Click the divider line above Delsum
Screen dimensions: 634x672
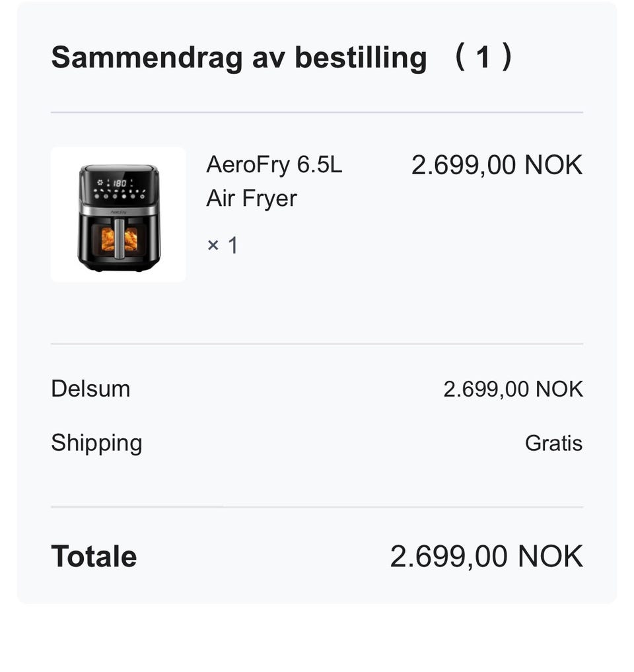click(x=317, y=344)
